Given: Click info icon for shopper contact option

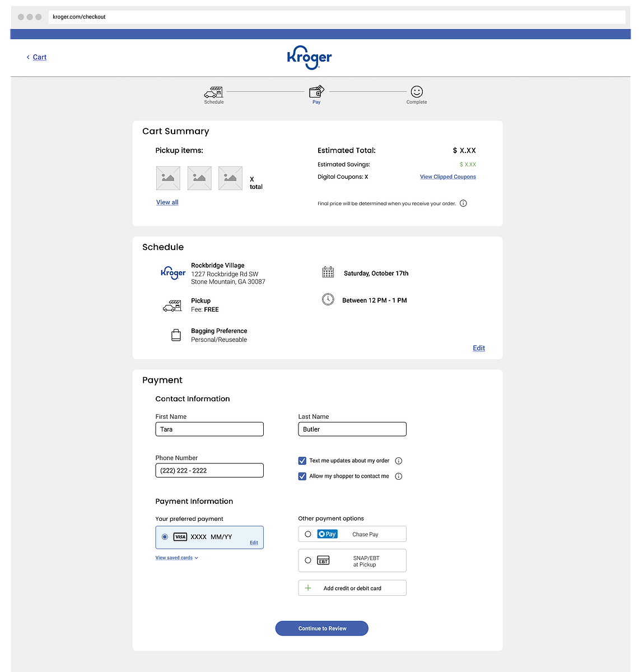Looking at the screenshot, I should (x=398, y=476).
